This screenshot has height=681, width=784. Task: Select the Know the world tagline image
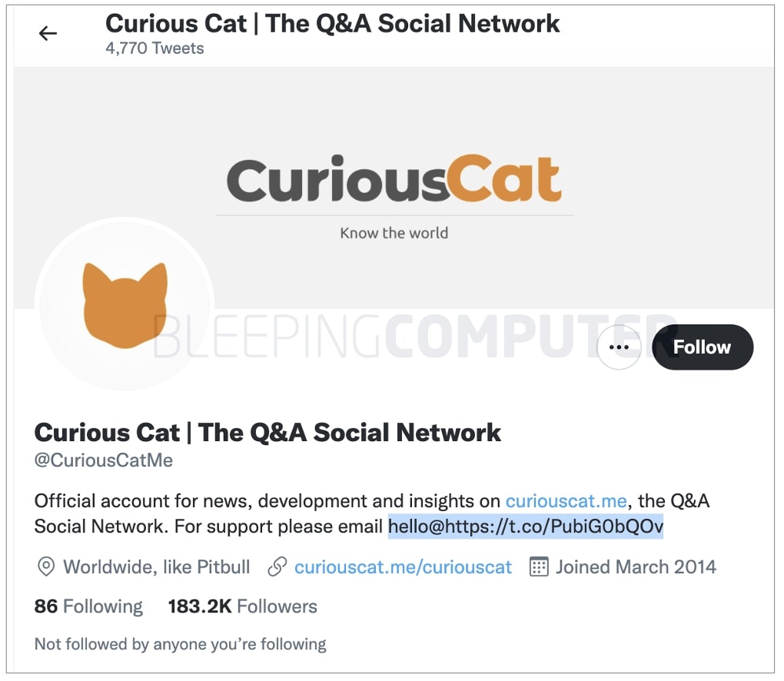[394, 233]
